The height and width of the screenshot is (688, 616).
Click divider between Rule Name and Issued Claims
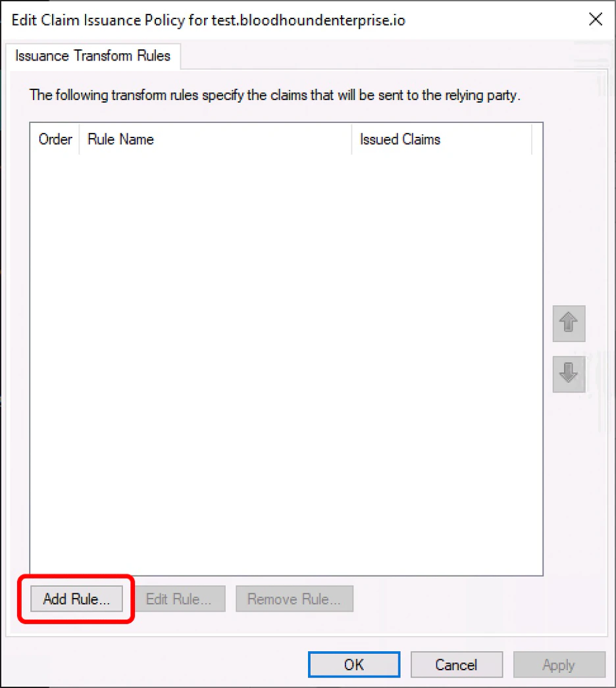(351, 139)
